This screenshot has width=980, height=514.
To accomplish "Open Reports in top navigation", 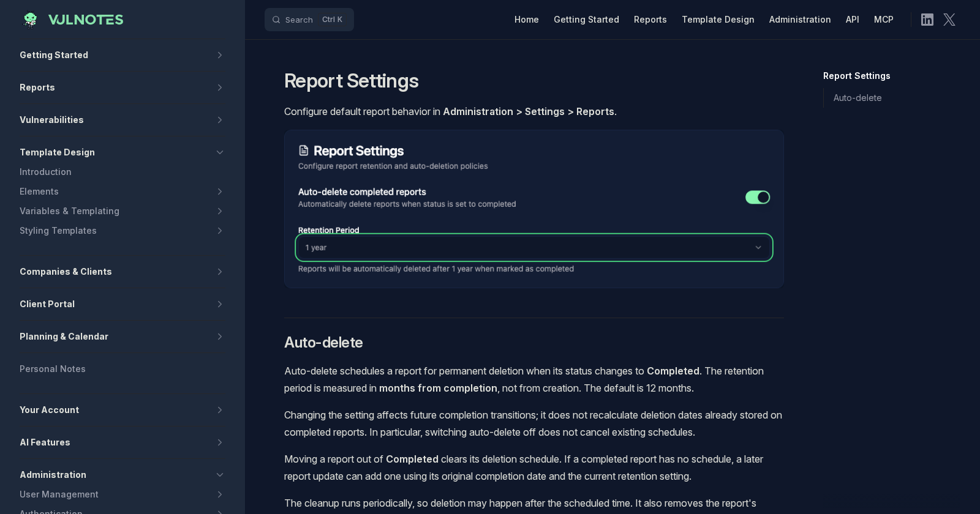I will pos(650,20).
